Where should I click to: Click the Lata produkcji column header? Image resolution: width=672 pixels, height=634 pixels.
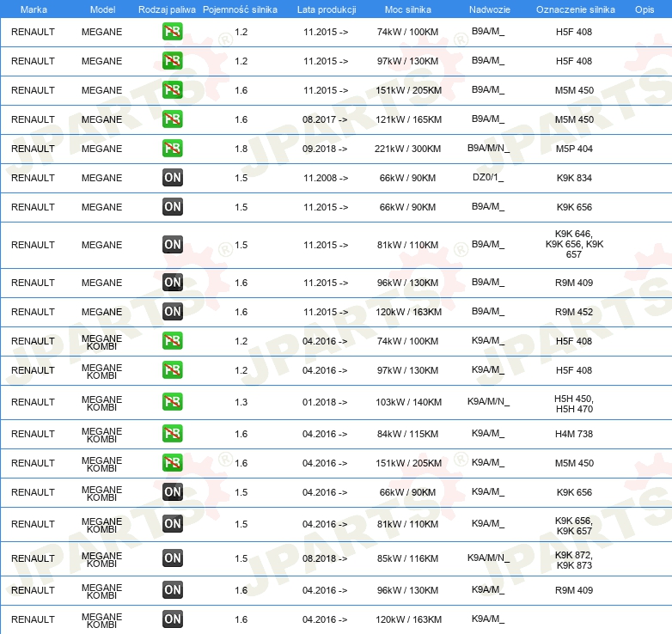tap(327, 9)
